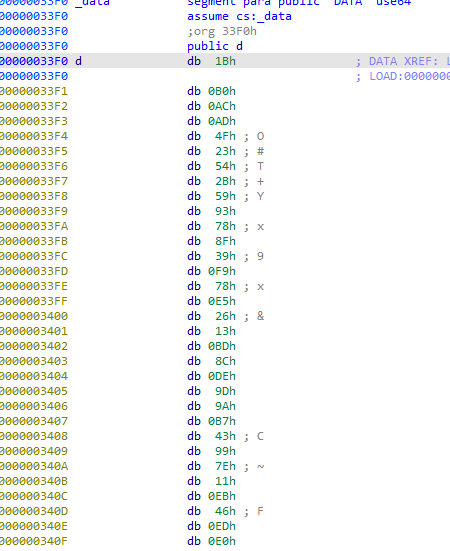Viewport: 450px width, 551px height.
Task: Select byte value 0ADh at 33F3
Action: 222,121
